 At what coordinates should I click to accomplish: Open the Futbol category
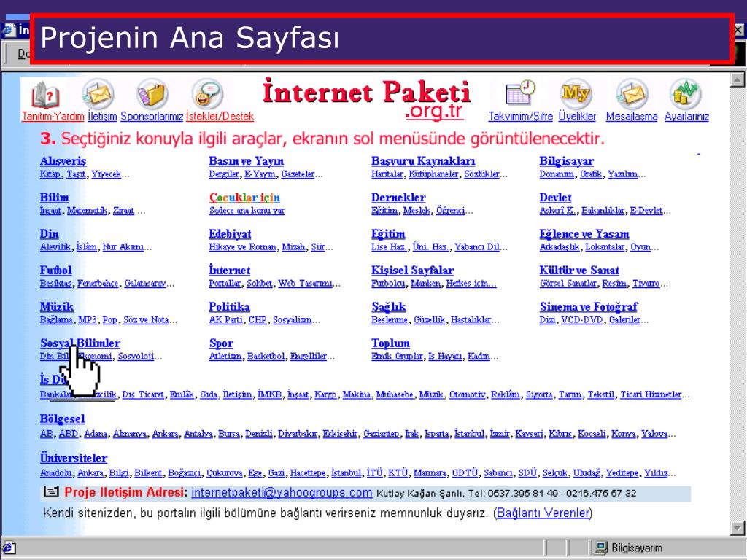point(55,270)
